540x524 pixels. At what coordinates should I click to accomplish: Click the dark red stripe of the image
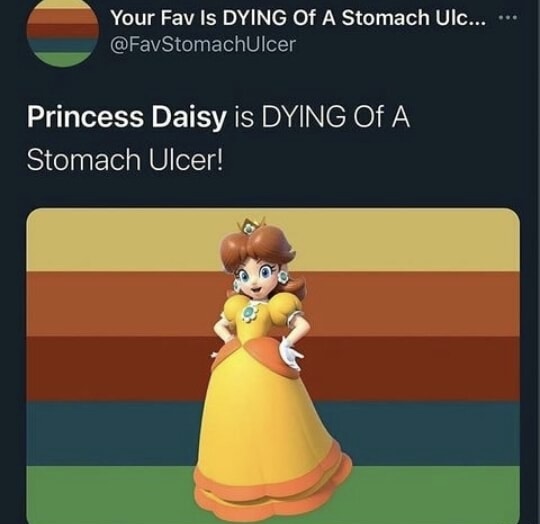point(413,369)
